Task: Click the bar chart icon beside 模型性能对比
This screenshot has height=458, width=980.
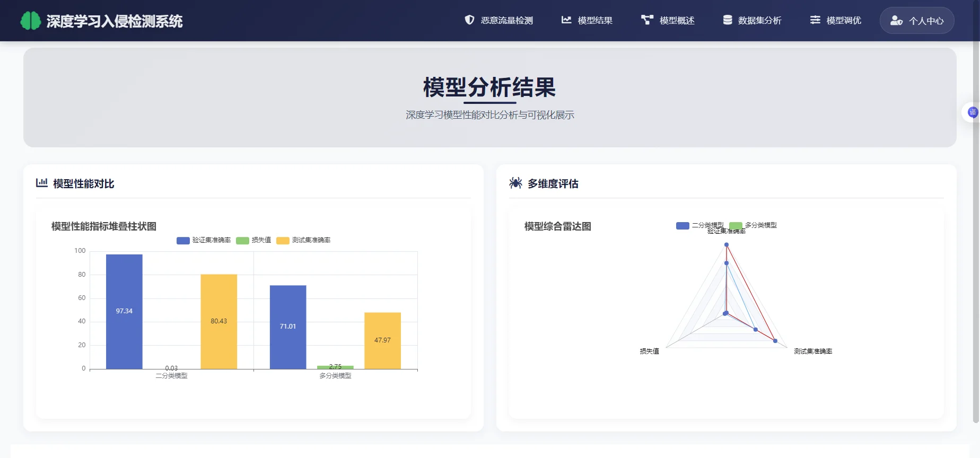Action: 42,183
